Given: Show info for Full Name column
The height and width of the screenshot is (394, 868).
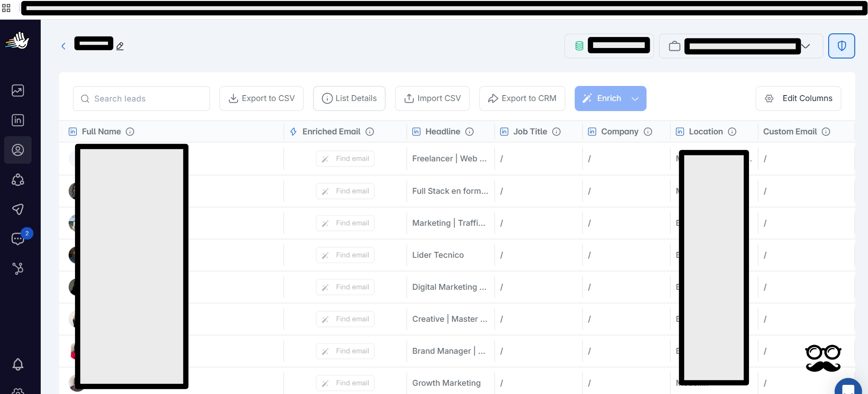Looking at the screenshot, I should [130, 132].
